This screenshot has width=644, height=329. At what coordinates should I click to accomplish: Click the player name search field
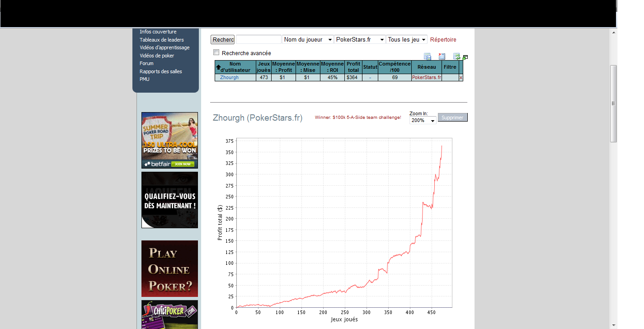[x=259, y=40]
